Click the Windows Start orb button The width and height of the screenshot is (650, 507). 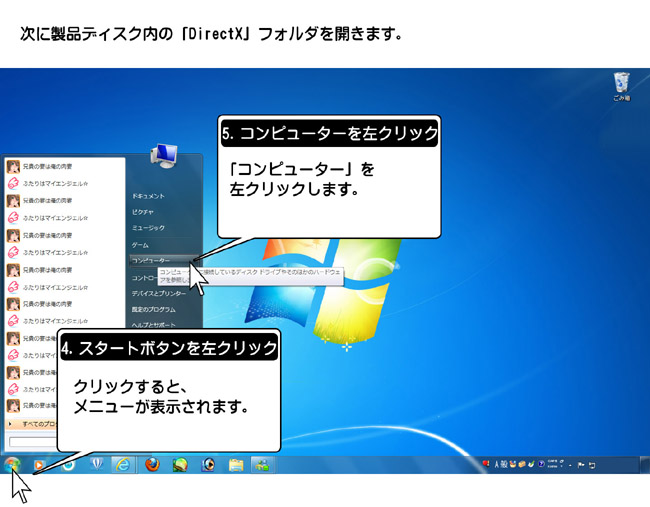tap(12, 464)
